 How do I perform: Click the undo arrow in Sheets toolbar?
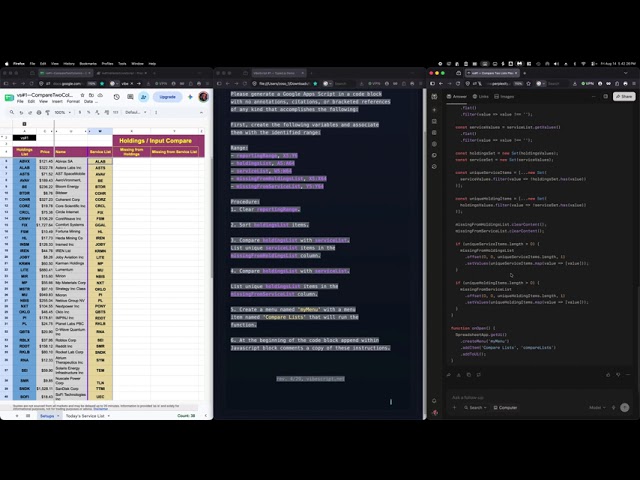click(x=21, y=112)
